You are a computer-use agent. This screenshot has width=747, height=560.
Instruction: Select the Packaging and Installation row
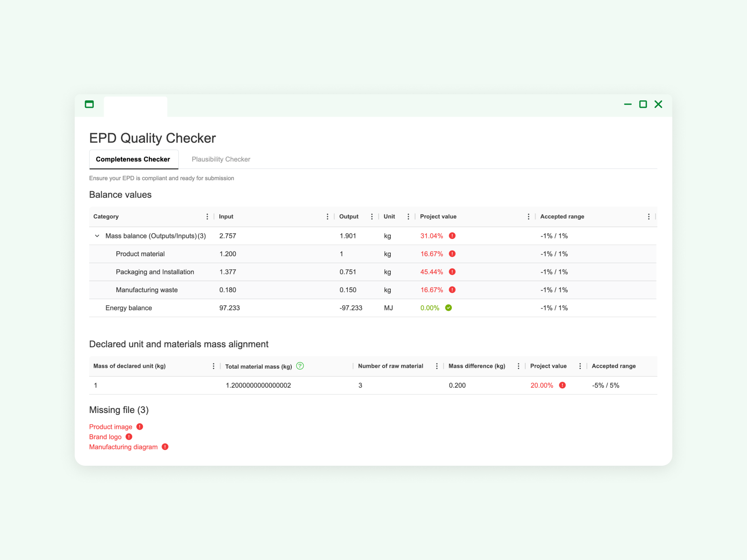point(155,272)
